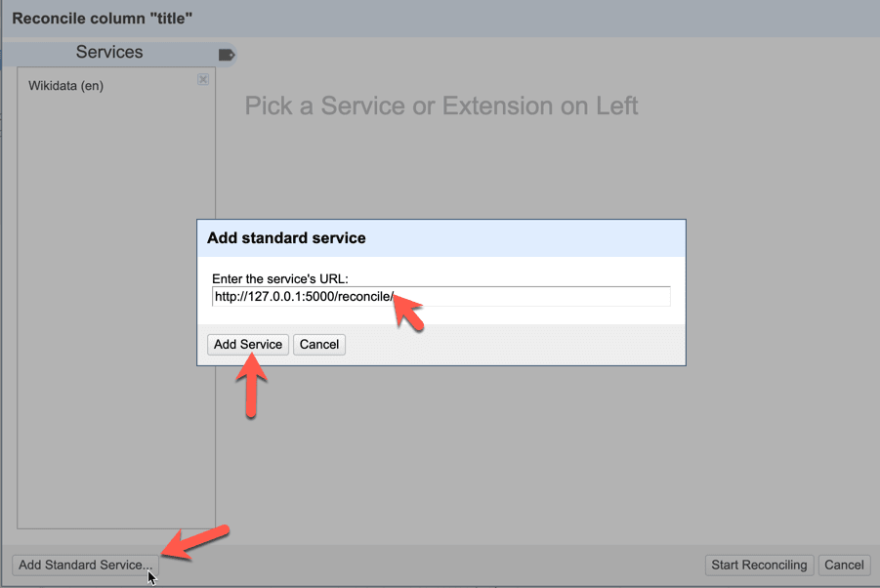
Task: Click the Add standard service dialog header
Action: click(283, 237)
